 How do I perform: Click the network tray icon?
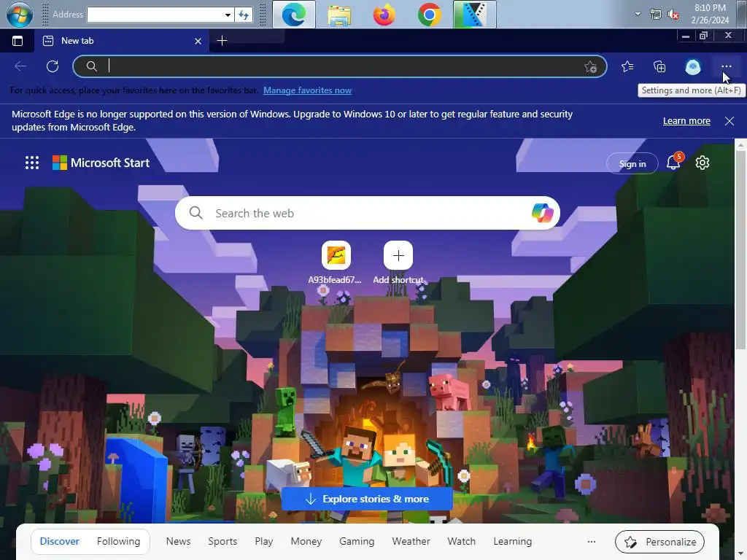[x=656, y=15]
